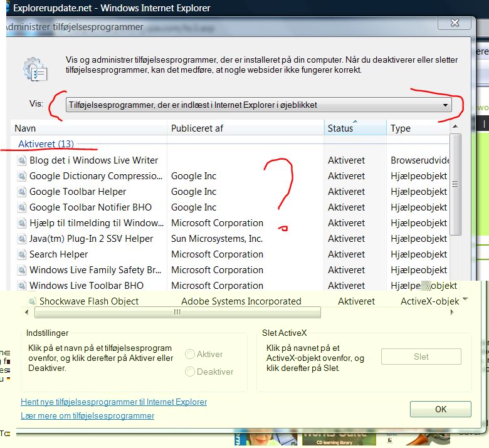Sort by the Navn column header
This screenshot has width=489, height=448.
[x=88, y=128]
